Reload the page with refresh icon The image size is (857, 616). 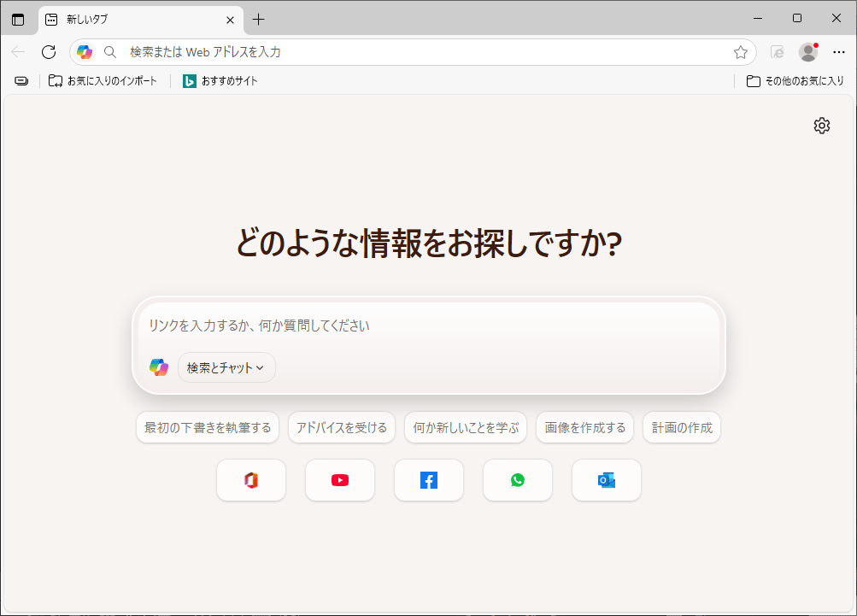(49, 52)
